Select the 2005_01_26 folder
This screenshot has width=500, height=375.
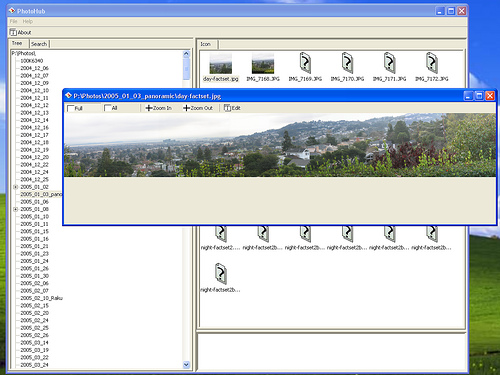(x=34, y=268)
